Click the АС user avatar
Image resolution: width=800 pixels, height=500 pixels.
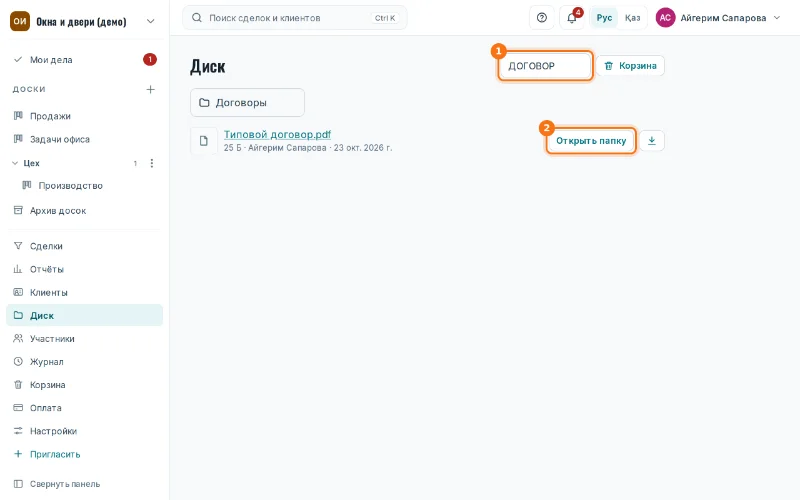pos(665,18)
